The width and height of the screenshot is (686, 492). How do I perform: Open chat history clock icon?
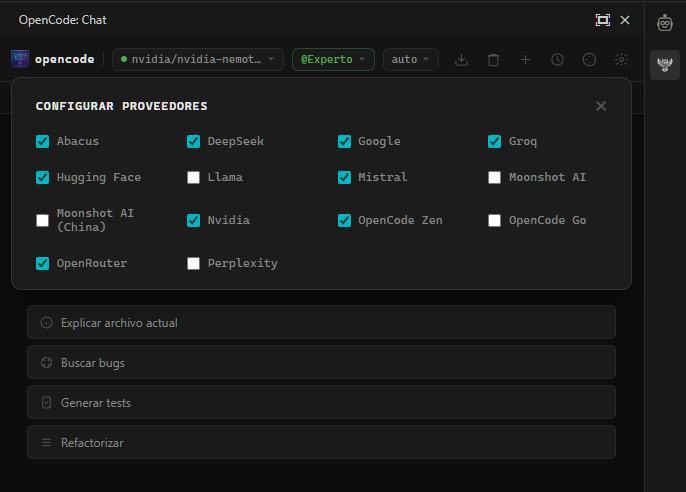[x=557, y=59]
